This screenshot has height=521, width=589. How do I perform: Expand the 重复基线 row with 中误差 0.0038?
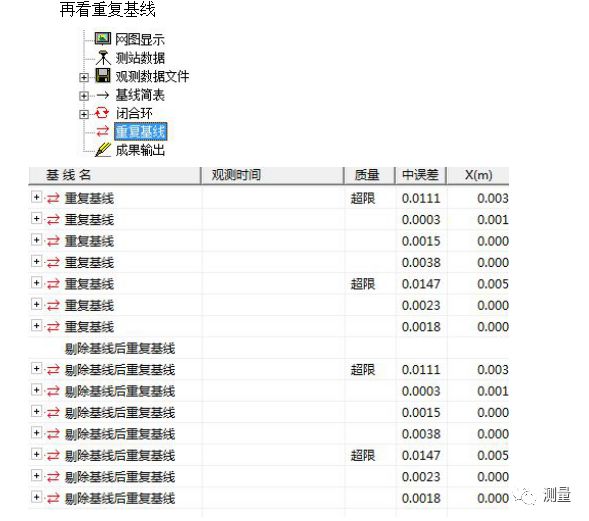coord(36,261)
